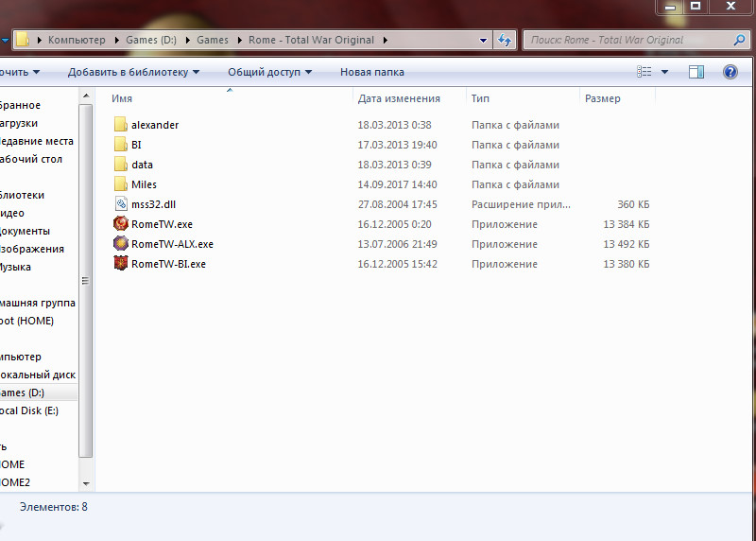Viewport: 756px width, 541px height.
Task: Select the RomeTW-BI.exe icon
Action: point(120,264)
